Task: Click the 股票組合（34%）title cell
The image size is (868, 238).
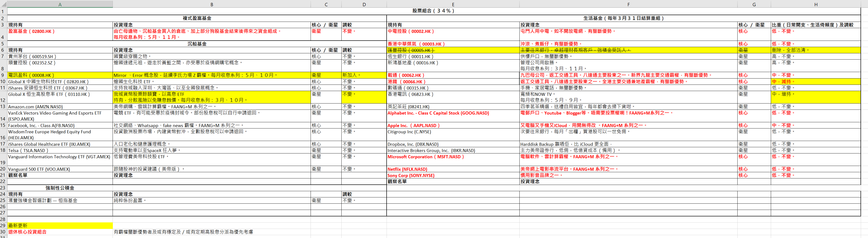Action: coord(434,11)
